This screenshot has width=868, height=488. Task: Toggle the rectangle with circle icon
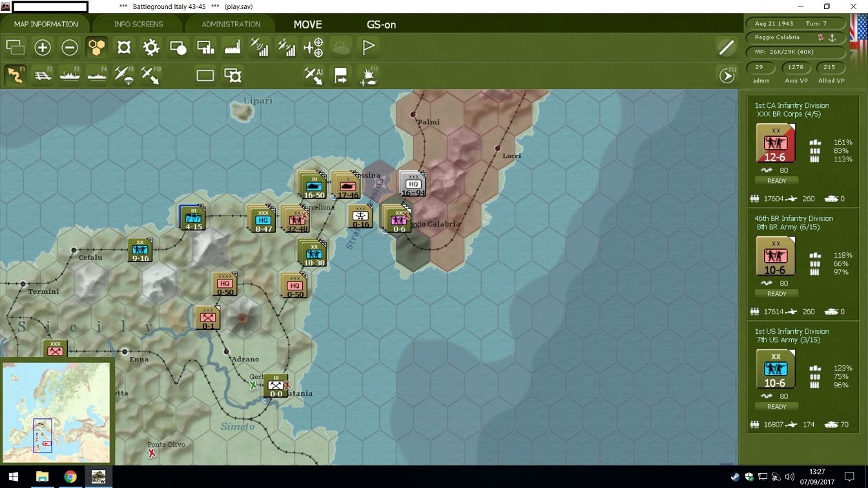click(x=178, y=47)
